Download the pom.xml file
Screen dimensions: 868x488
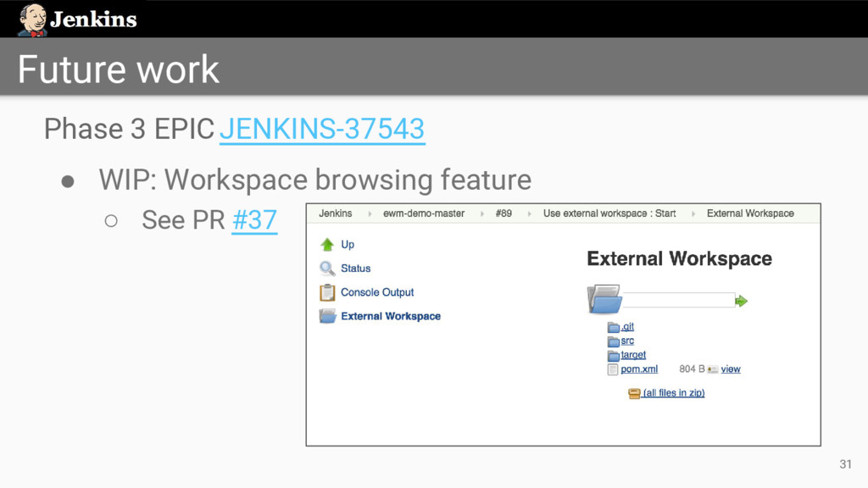pos(639,369)
